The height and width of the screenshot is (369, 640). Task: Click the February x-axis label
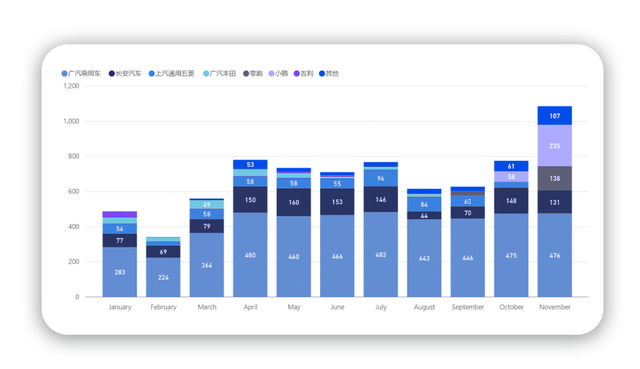tap(163, 307)
